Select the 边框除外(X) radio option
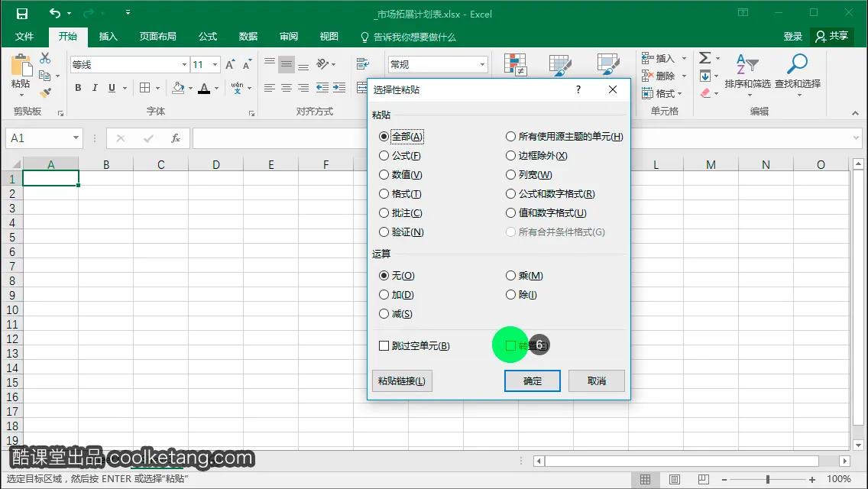This screenshot has height=489, width=868. pyautogui.click(x=536, y=156)
